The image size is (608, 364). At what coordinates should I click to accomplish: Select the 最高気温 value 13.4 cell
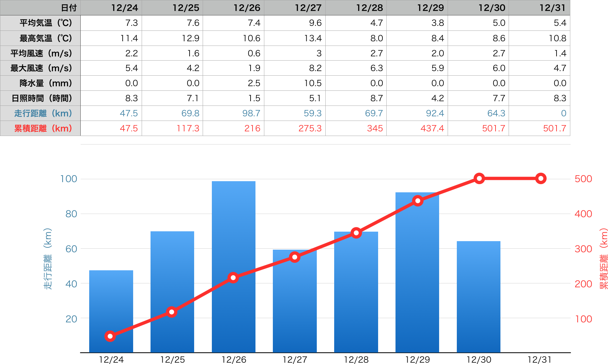(x=294, y=38)
